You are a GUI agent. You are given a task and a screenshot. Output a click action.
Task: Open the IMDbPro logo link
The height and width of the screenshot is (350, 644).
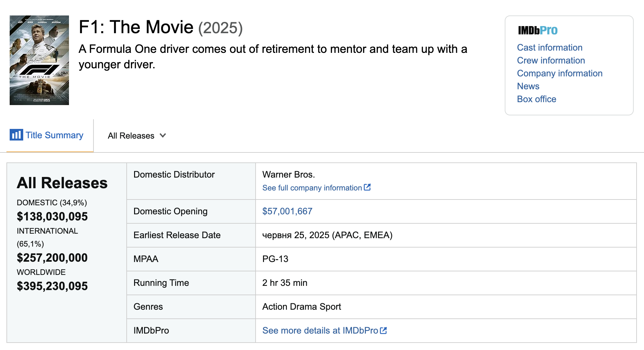pos(538,30)
